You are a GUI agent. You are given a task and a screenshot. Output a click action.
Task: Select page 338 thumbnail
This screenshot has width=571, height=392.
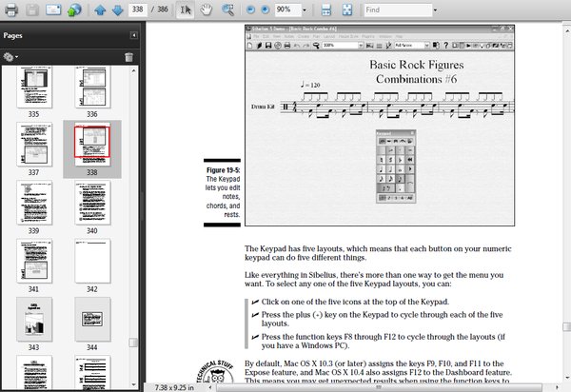click(92, 145)
